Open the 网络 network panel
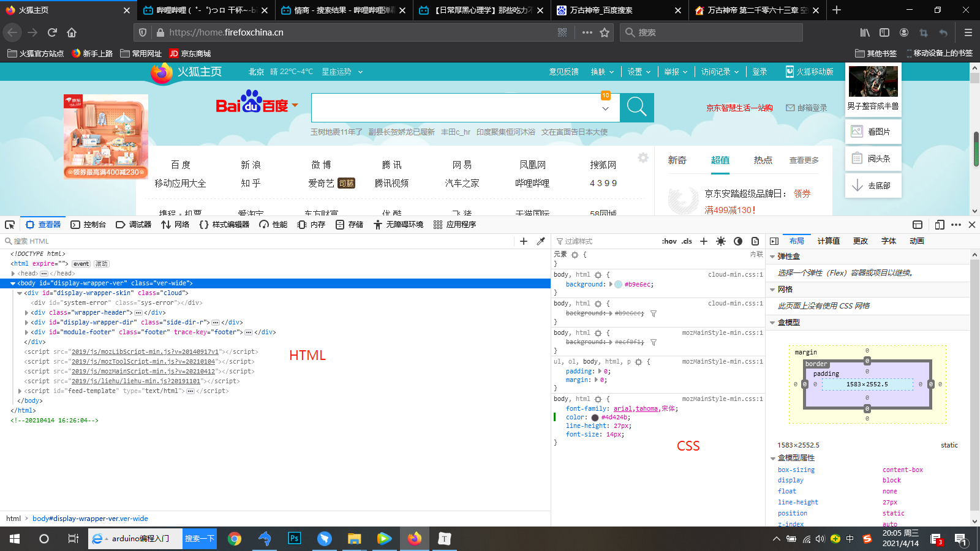This screenshot has width=980, height=551. [175, 225]
